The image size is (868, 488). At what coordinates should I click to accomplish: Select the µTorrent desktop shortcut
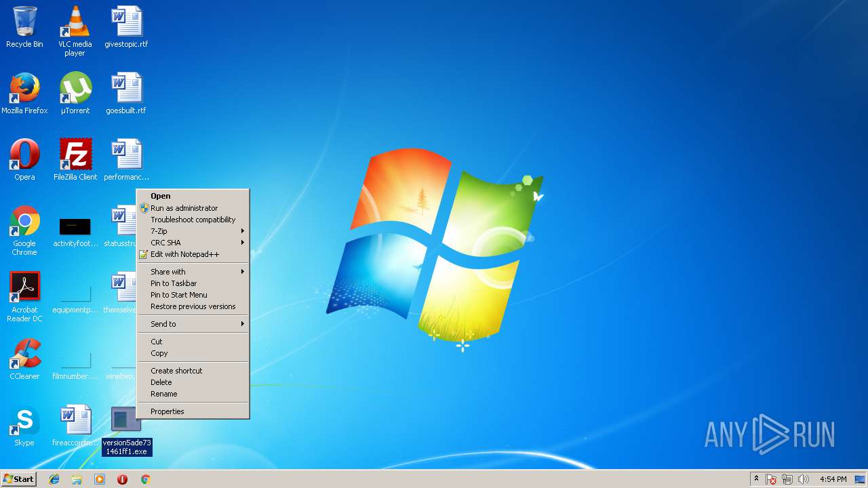75,94
